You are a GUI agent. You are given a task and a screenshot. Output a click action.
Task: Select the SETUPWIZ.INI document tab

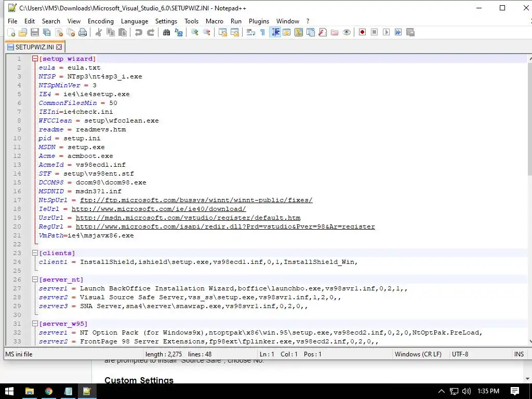click(34, 47)
